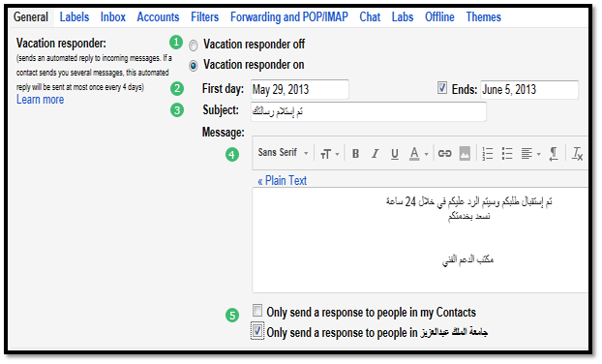602x364 pixels.
Task: Switch text direction to right-to-left
Action: pyautogui.click(x=554, y=154)
